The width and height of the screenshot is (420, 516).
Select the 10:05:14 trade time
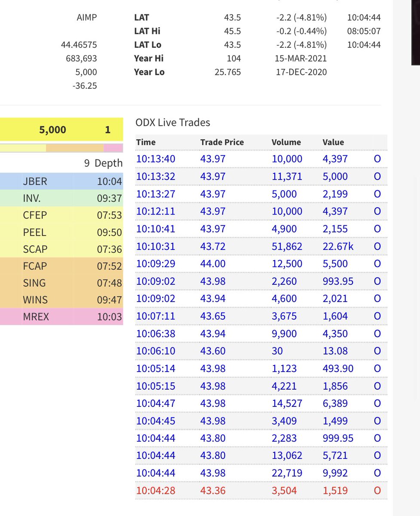pos(156,369)
